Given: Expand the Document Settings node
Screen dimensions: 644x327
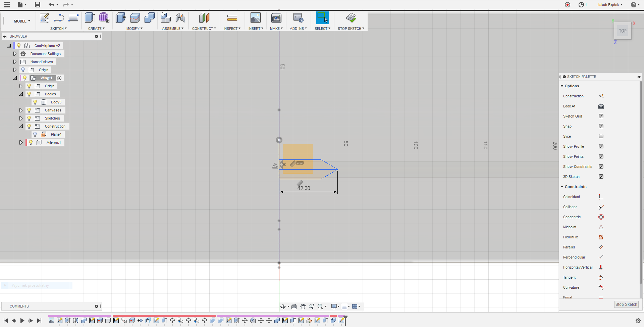Looking at the screenshot, I should [15, 54].
